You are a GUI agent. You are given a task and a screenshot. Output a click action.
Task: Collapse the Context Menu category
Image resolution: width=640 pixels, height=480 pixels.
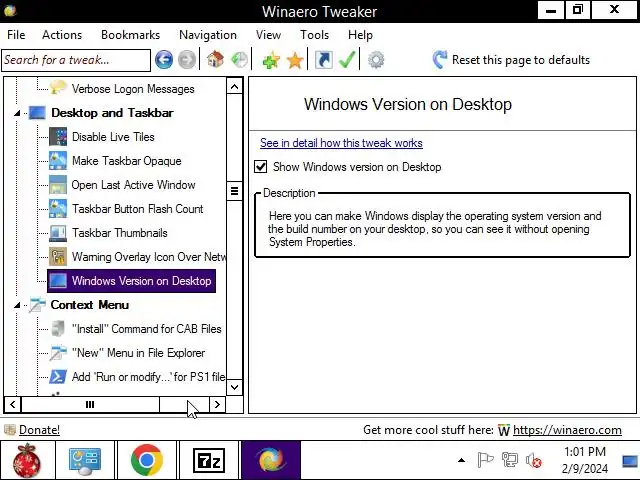[17, 305]
